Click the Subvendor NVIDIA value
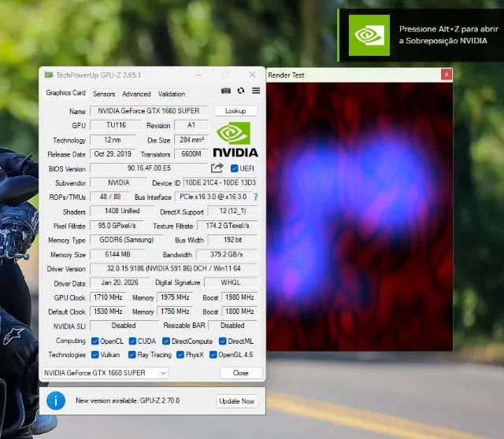The width and height of the screenshot is (504, 439). [x=119, y=183]
